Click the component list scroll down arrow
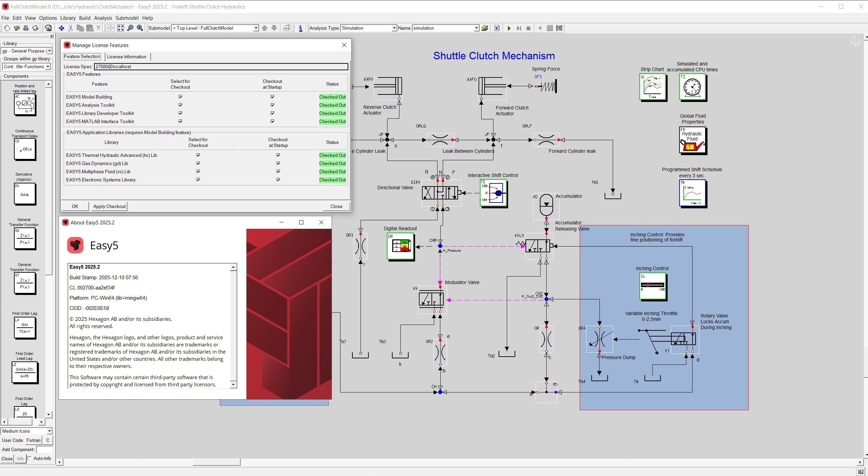868x476 pixels. point(49,415)
